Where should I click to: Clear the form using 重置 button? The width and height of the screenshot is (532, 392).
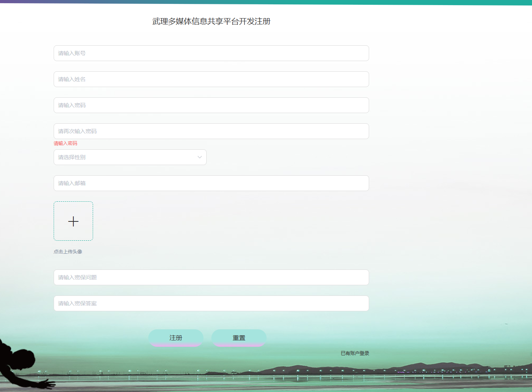point(239,338)
